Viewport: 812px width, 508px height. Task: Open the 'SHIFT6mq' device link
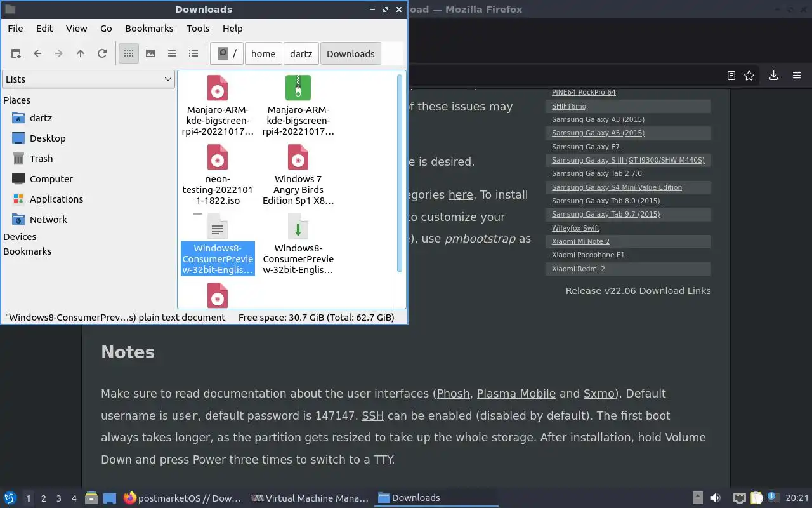[x=569, y=107]
